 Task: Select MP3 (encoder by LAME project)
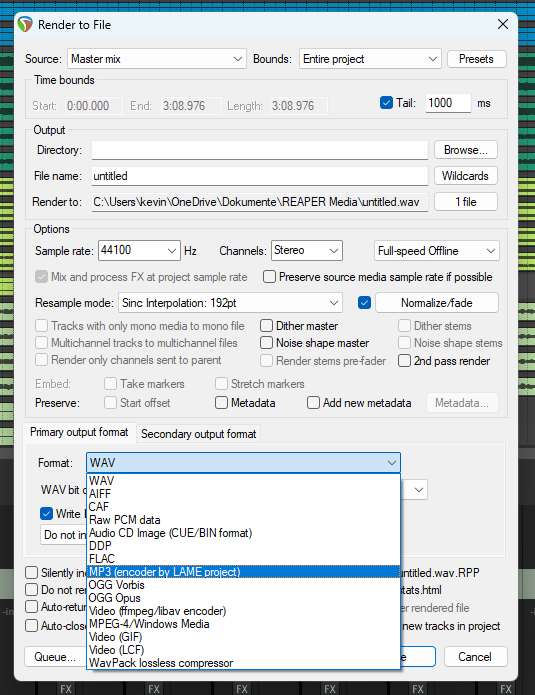pos(243,572)
